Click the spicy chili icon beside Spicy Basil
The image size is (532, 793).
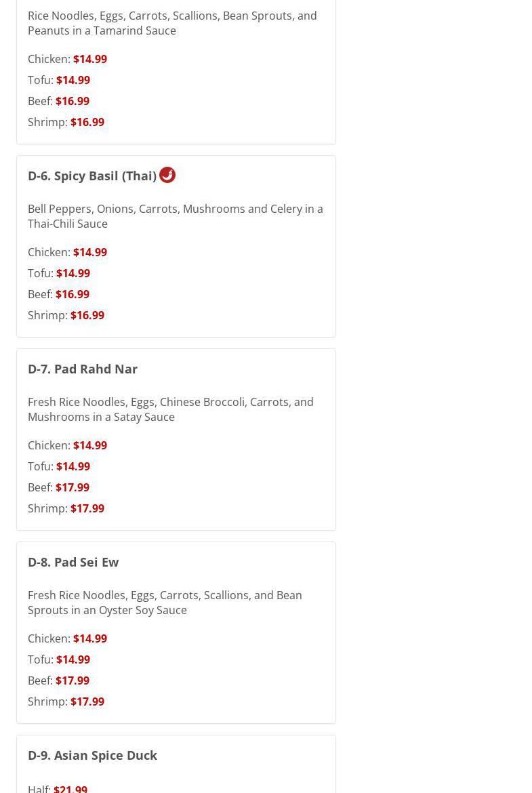[167, 175]
